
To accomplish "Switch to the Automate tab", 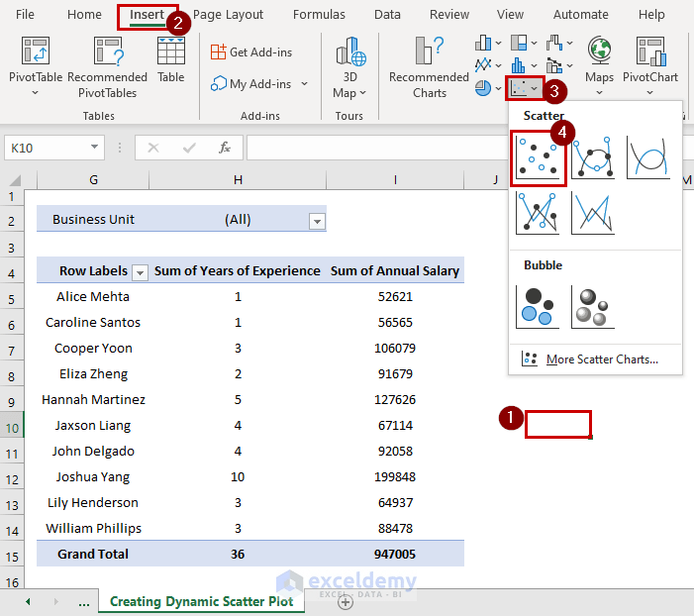I will tap(581, 15).
